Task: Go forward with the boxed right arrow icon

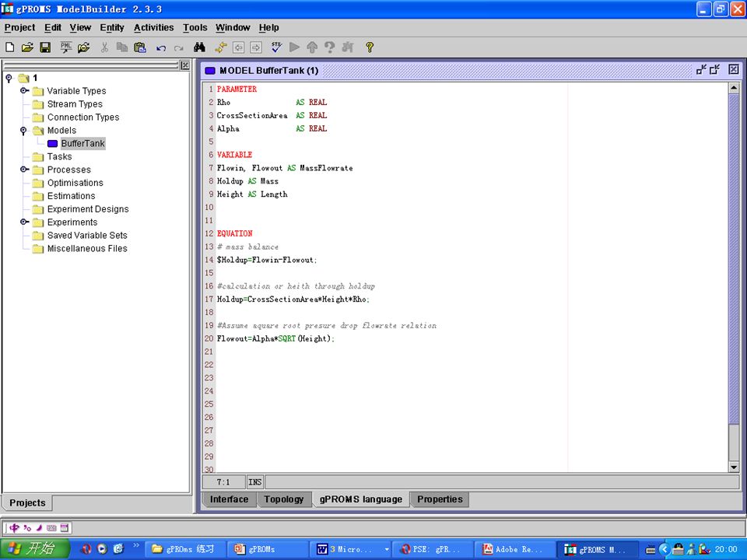Action: 256,47
